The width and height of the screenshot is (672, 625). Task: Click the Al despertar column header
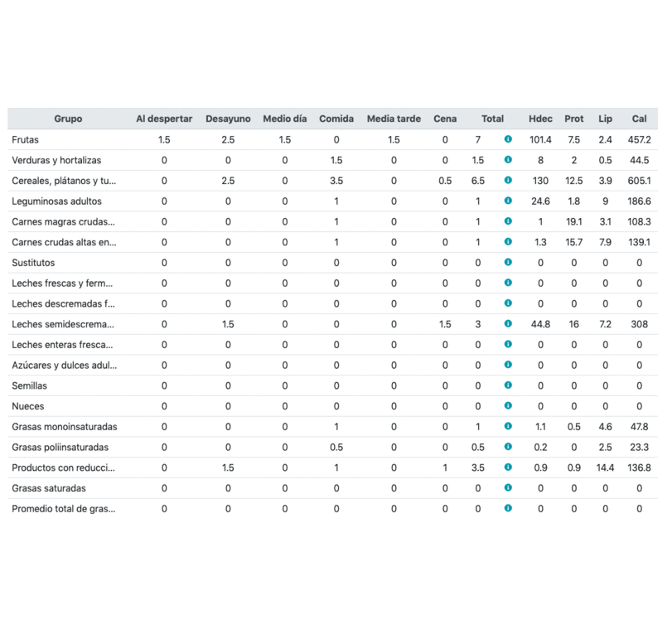coord(164,119)
